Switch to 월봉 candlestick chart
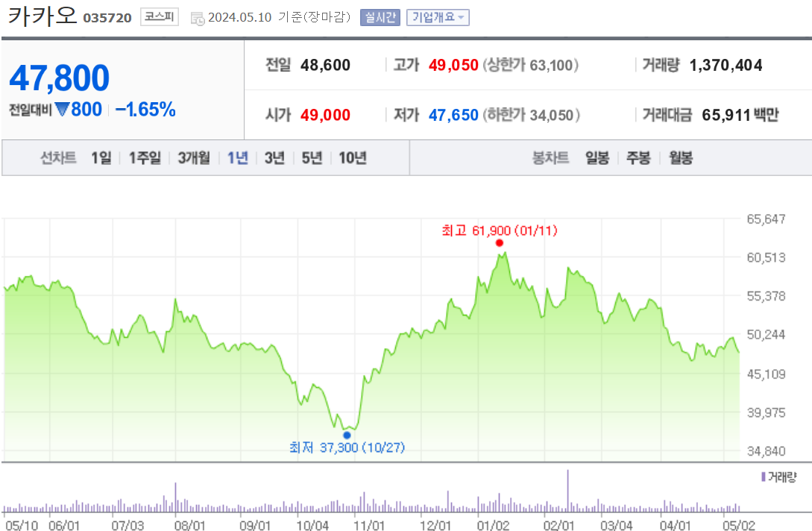This screenshot has width=812, height=531. (x=681, y=157)
